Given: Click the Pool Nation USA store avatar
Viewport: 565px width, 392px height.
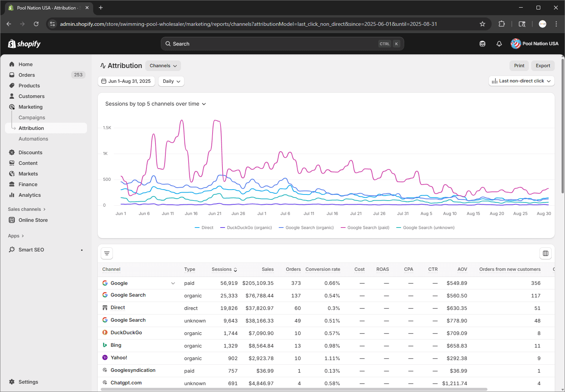Looking at the screenshot, I should tap(516, 44).
